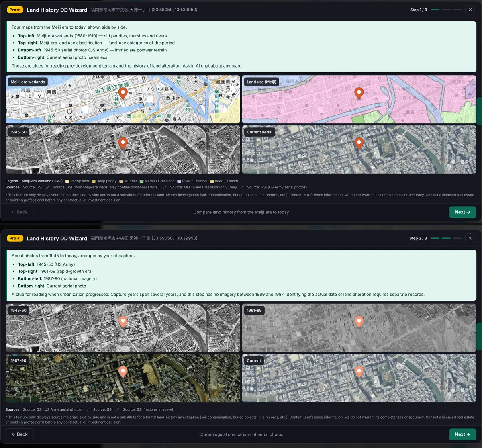
Task: Close the Step 1 / 3 wizard panel
Action: click(470, 10)
